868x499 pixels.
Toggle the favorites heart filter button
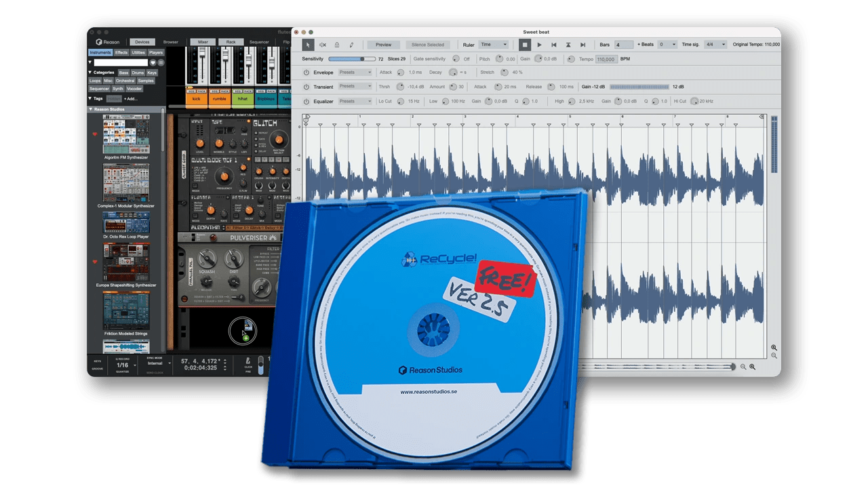153,62
